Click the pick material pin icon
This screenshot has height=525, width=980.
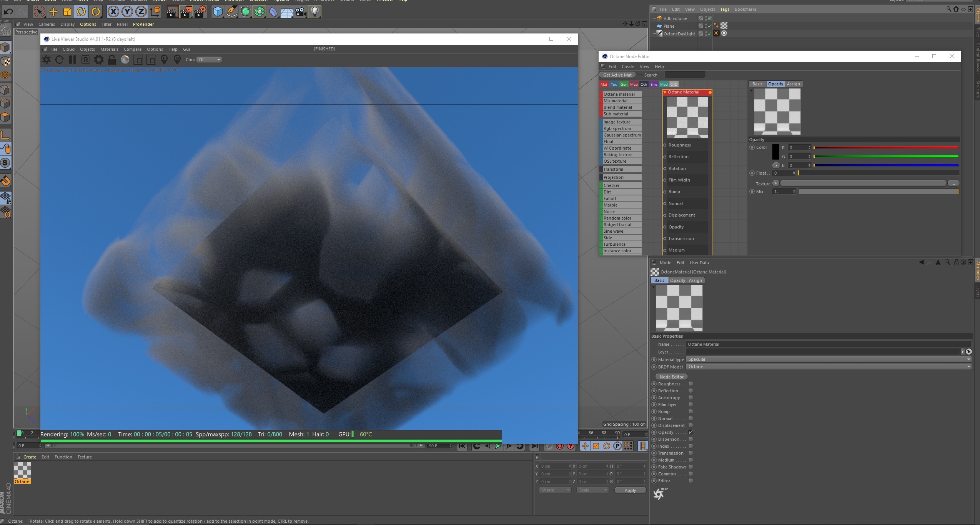(x=177, y=60)
